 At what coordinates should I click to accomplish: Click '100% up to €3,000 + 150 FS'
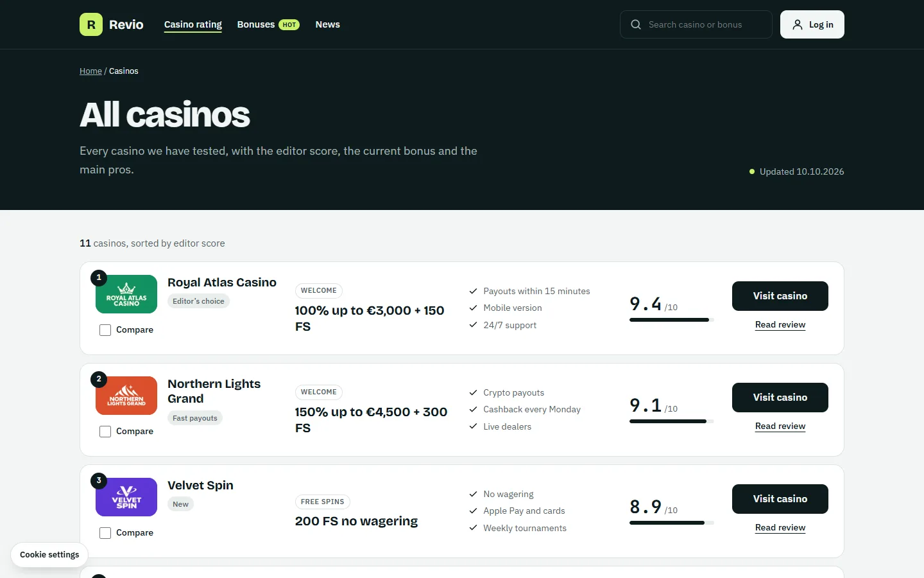(370, 319)
